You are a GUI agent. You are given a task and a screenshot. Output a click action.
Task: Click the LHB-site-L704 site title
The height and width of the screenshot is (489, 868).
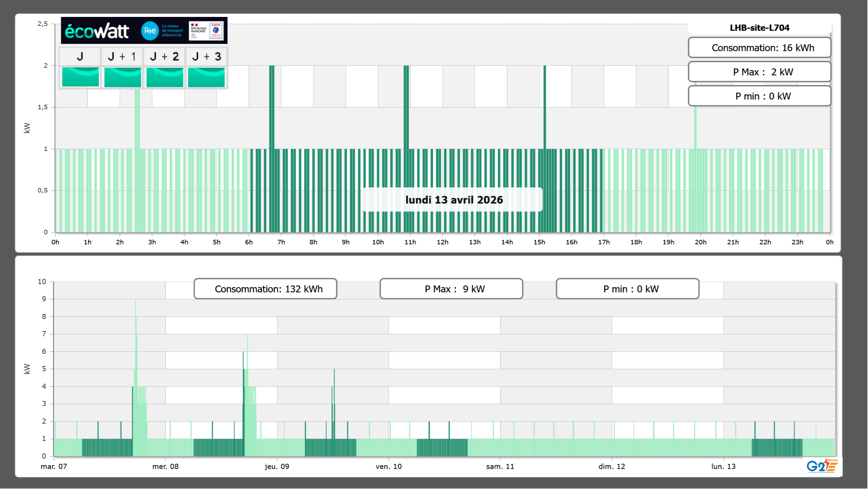(x=759, y=28)
